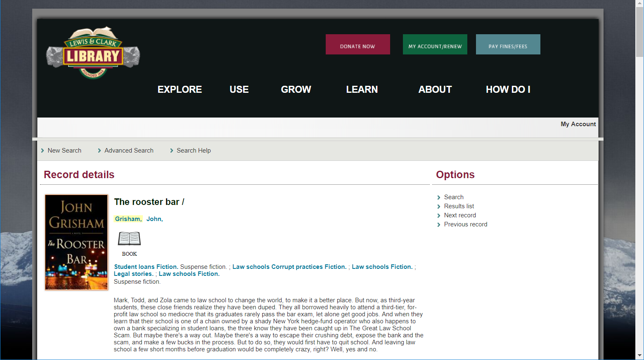Click The rooster bar title text
Viewport: 644px width, 360px height.
(149, 202)
